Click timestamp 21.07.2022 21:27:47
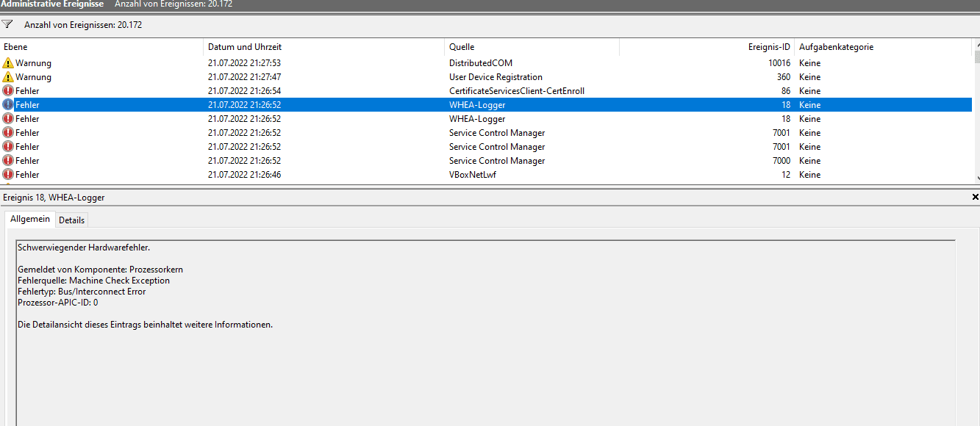This screenshot has width=980, height=426. point(244,77)
